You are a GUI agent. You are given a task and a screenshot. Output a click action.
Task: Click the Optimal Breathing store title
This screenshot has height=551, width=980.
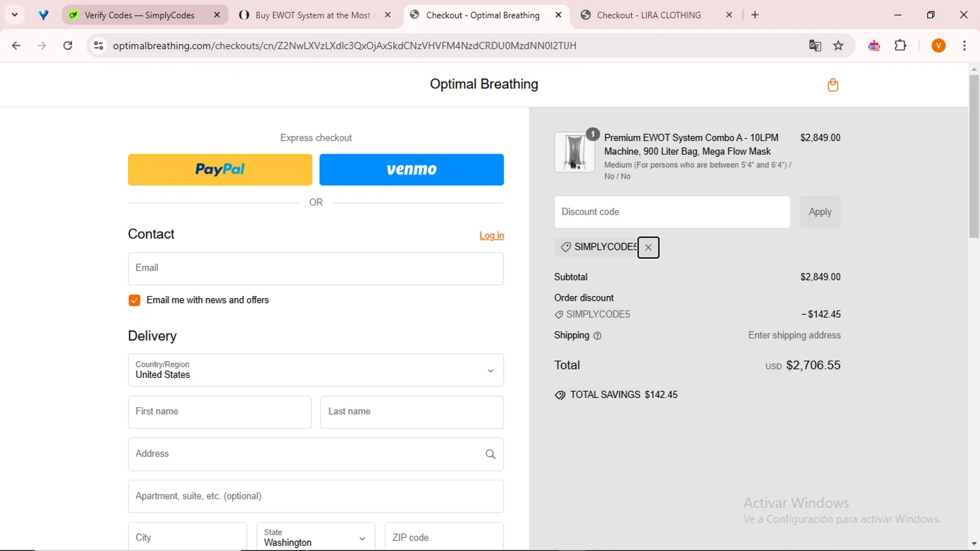pos(484,84)
